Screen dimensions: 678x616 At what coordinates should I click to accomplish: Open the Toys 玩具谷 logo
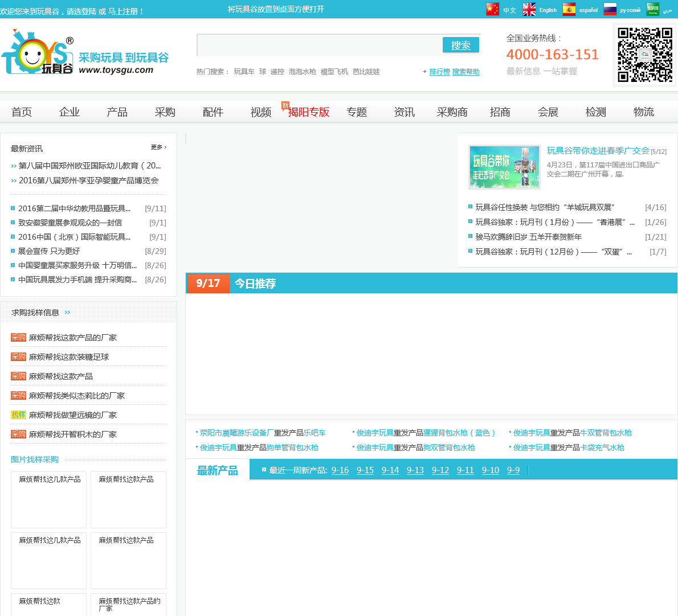point(38,52)
